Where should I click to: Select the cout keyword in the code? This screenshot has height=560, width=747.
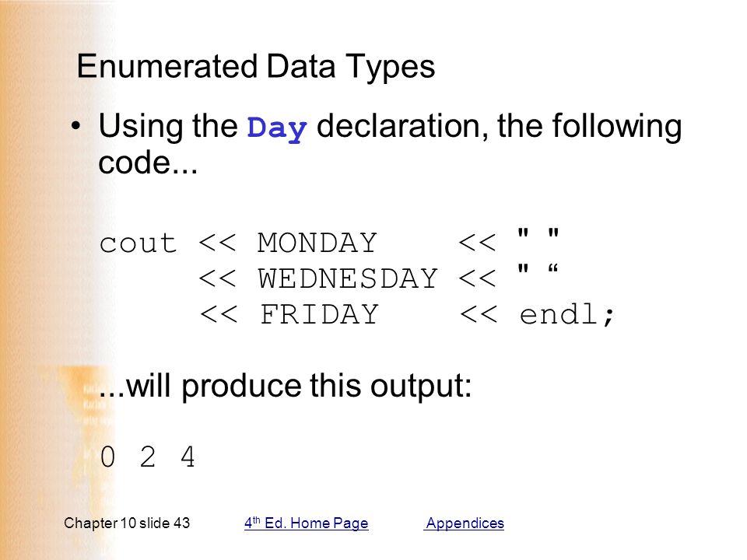pyautogui.click(x=139, y=243)
